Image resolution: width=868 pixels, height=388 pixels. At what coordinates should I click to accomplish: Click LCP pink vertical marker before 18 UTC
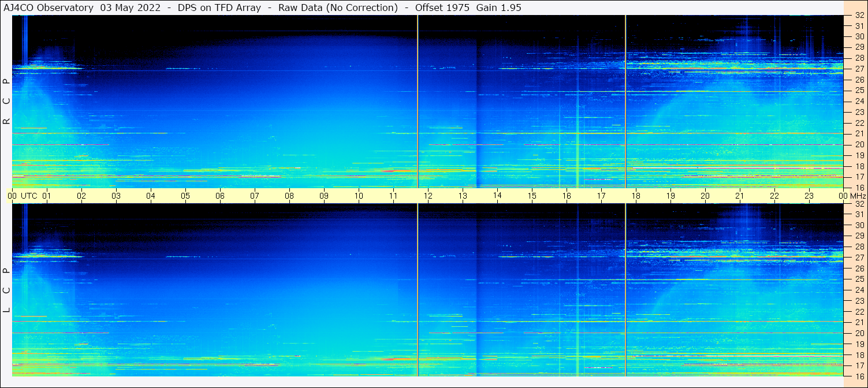[625, 290]
